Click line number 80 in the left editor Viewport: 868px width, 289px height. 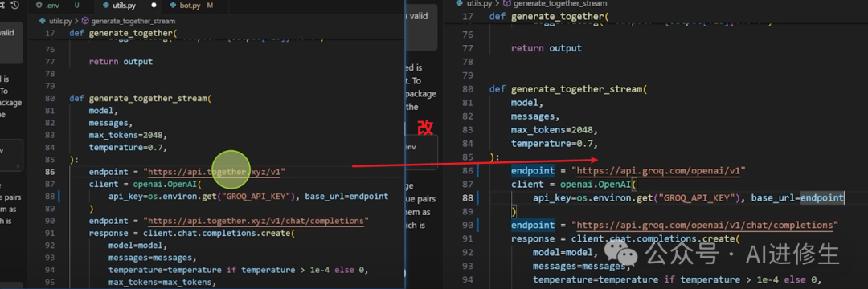51,99
